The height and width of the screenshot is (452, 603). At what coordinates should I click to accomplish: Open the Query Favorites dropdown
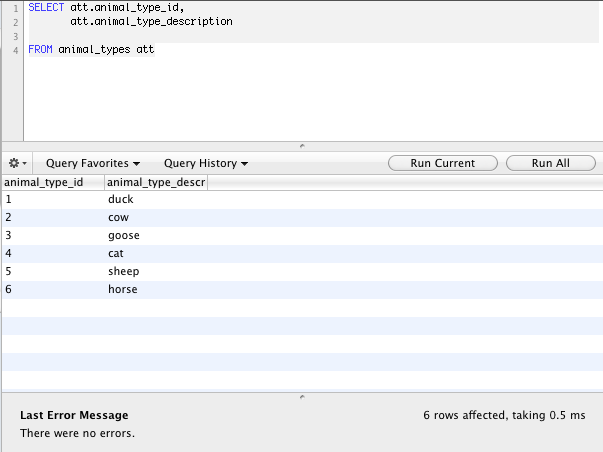(93, 163)
